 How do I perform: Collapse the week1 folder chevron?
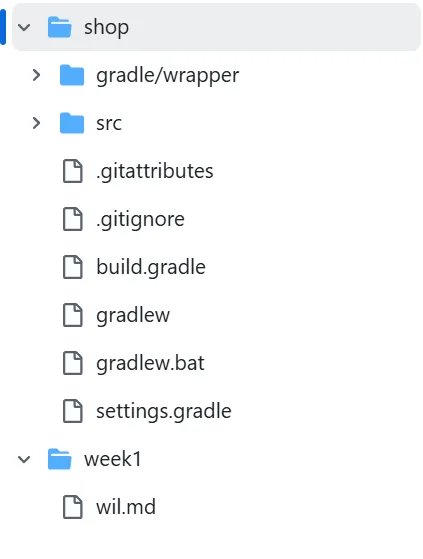(24, 459)
